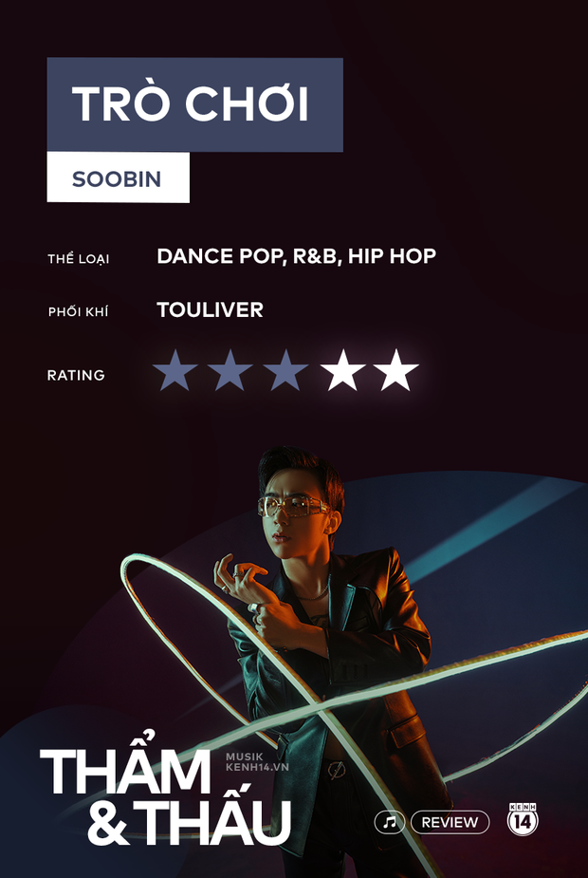Select the third rating star

[285, 371]
